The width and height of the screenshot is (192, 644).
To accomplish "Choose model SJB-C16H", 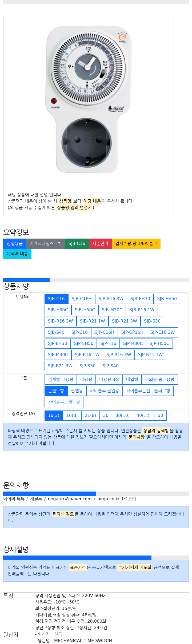I will [x=82, y=299].
